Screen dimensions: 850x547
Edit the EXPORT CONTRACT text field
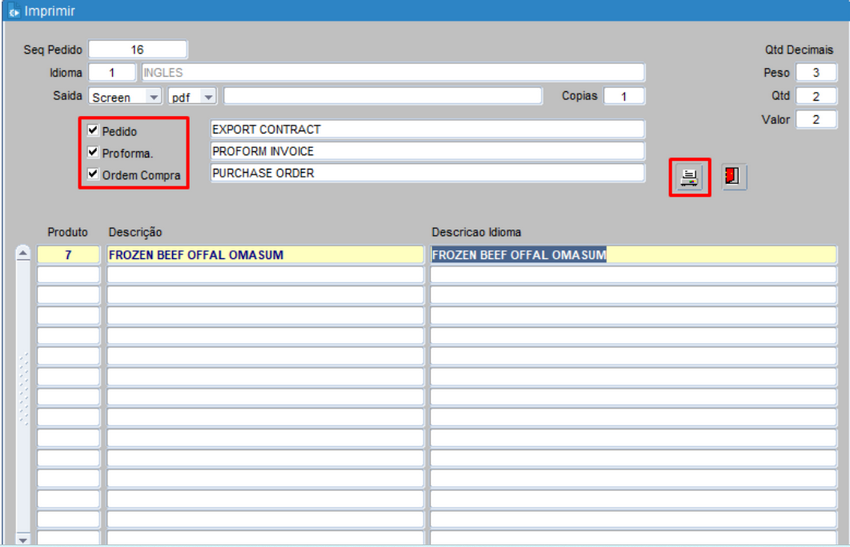427,130
